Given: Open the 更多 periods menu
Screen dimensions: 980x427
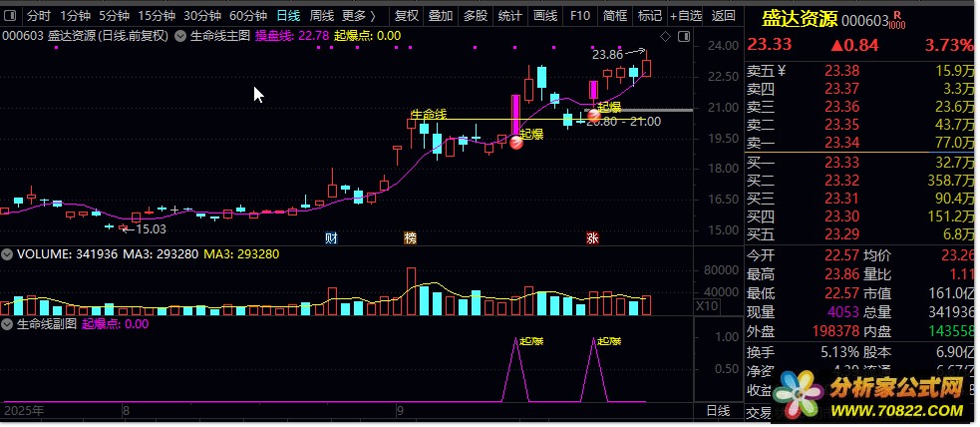Looking at the screenshot, I should [359, 15].
